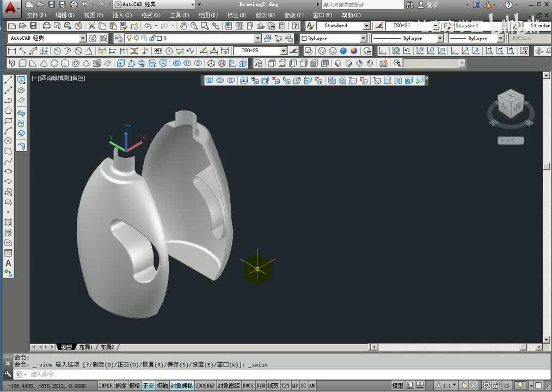Click the Union icon in the floating Solid Editing toolbar

(210, 80)
